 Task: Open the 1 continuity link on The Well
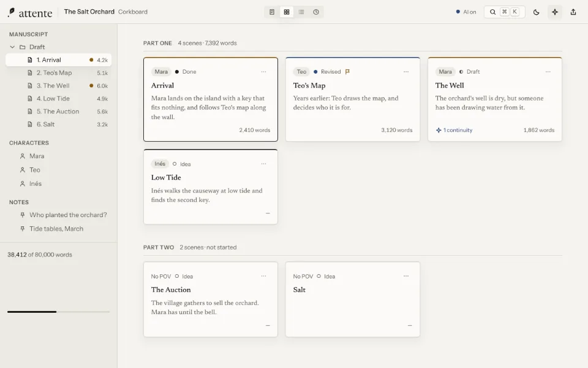tap(454, 130)
